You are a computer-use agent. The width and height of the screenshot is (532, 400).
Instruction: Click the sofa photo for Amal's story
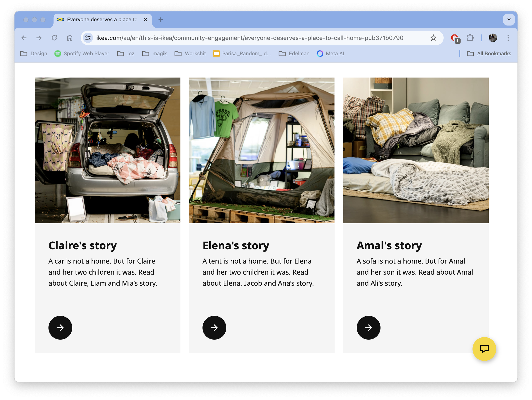click(416, 150)
